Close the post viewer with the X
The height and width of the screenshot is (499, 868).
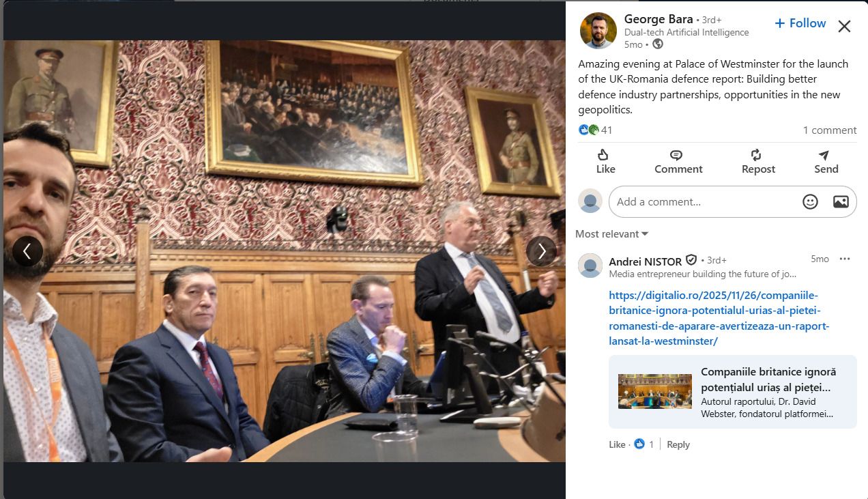(x=844, y=27)
